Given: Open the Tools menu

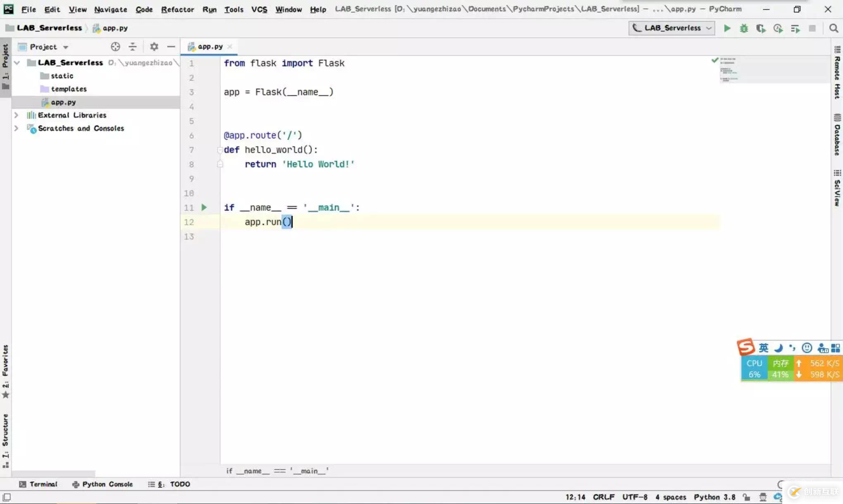Looking at the screenshot, I should 233,8.
